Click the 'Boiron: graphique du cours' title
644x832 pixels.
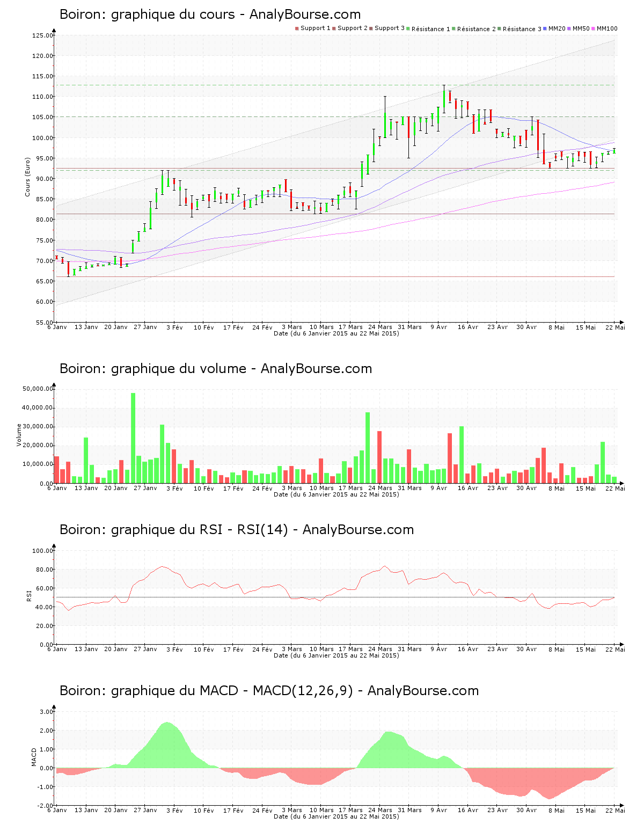click(x=210, y=14)
